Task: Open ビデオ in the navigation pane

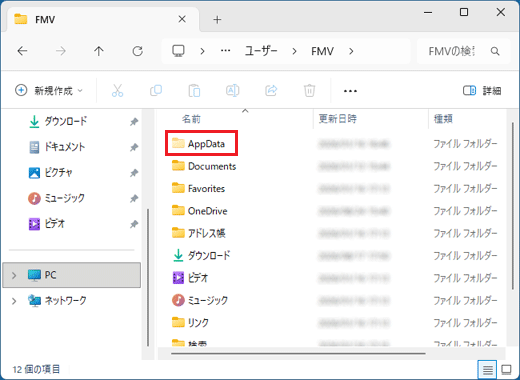Action: [55, 223]
